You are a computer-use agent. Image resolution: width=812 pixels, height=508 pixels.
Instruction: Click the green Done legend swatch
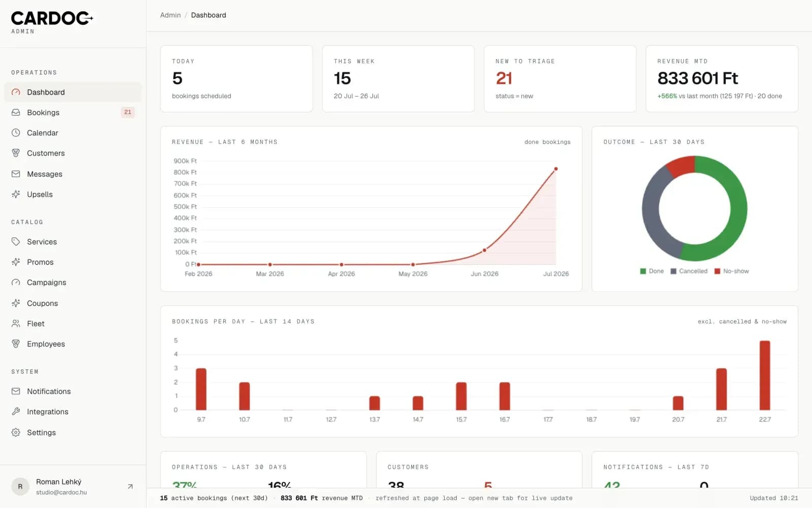643,271
